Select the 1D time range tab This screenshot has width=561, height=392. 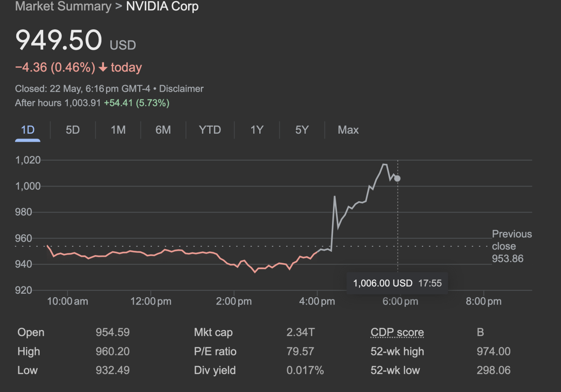(x=28, y=130)
